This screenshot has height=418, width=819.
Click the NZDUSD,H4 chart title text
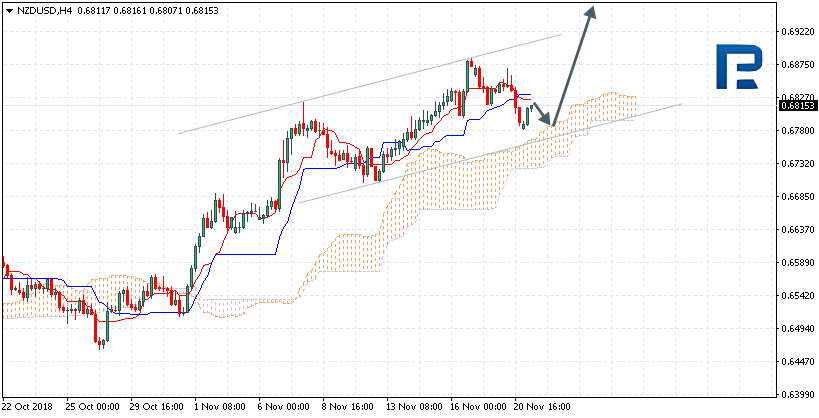click(x=43, y=10)
